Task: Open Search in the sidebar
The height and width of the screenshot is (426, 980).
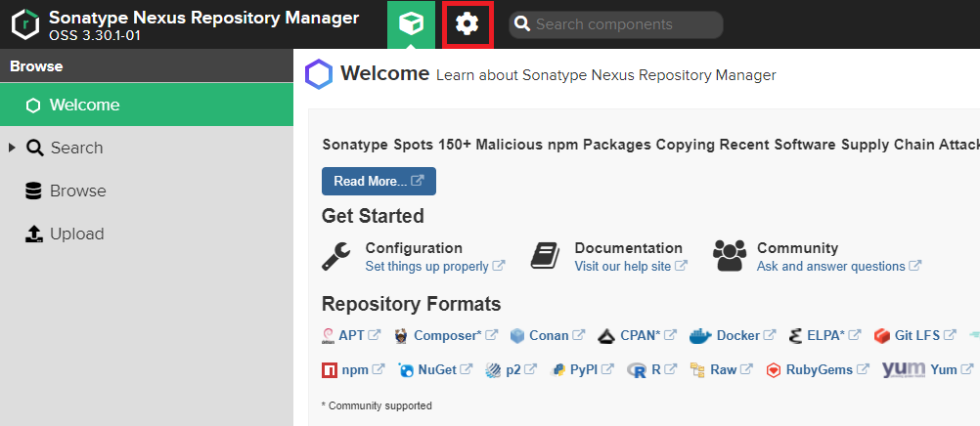Action: coord(77,149)
